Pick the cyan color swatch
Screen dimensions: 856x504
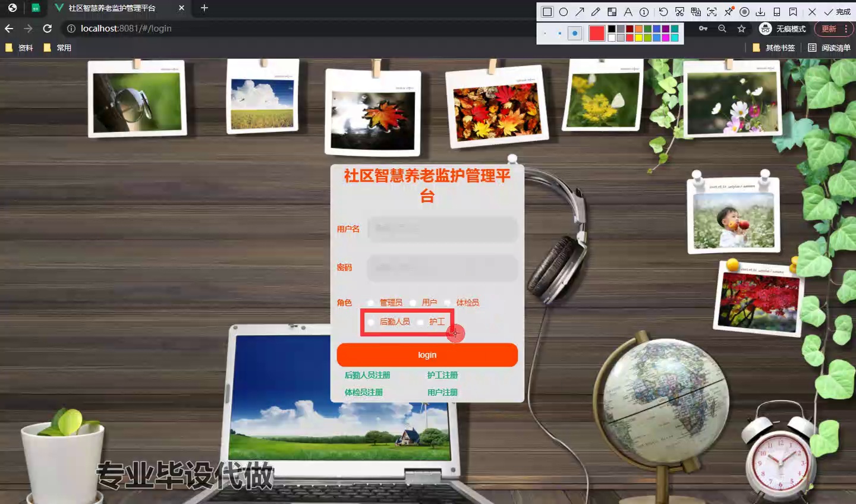coord(675,37)
